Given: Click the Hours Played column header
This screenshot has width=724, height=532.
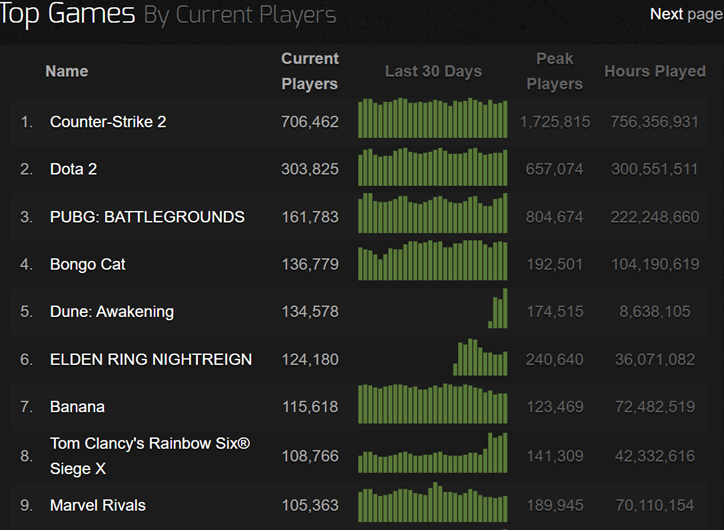Looking at the screenshot, I should tap(655, 72).
